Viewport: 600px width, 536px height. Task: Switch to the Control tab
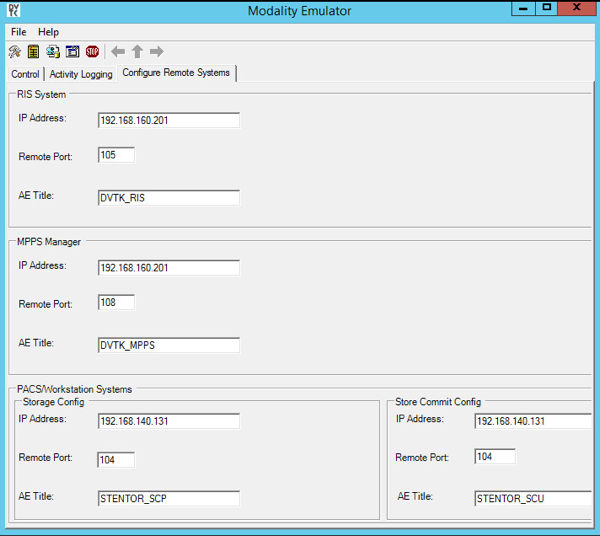(25, 74)
